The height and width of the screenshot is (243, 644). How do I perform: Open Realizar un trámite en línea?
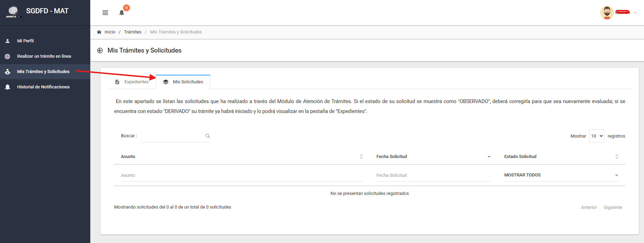point(44,56)
